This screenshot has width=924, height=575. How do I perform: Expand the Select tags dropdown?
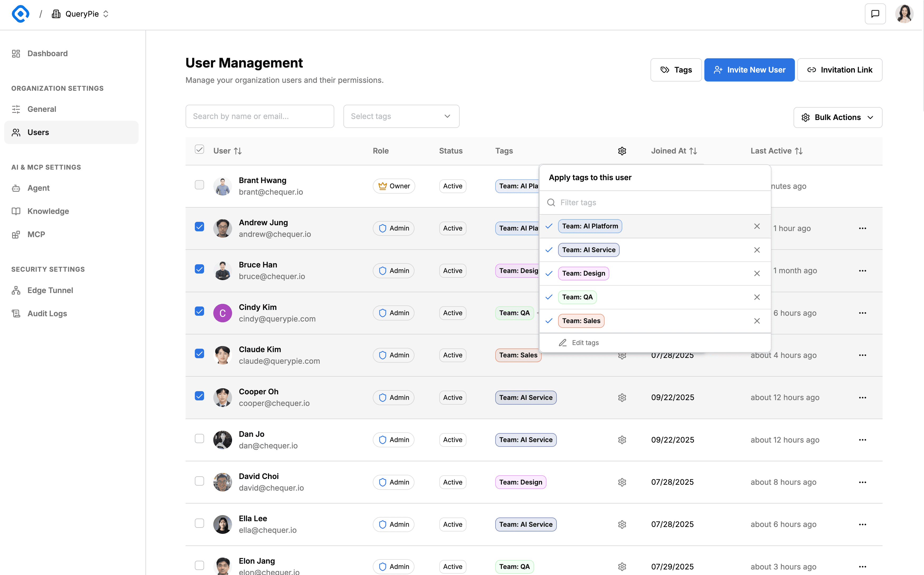click(401, 116)
